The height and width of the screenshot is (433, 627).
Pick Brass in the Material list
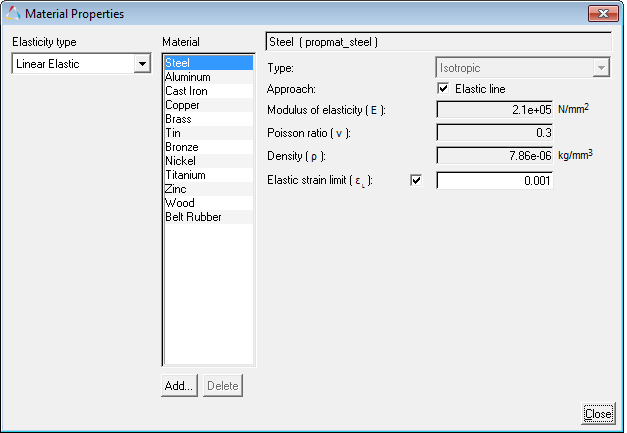coord(179,119)
